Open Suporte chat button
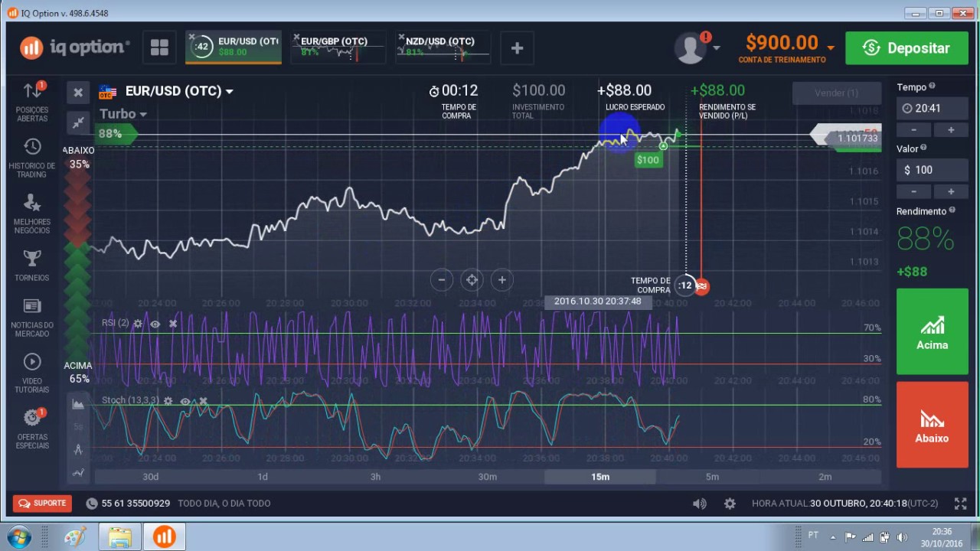The image size is (980, 551). coord(42,504)
